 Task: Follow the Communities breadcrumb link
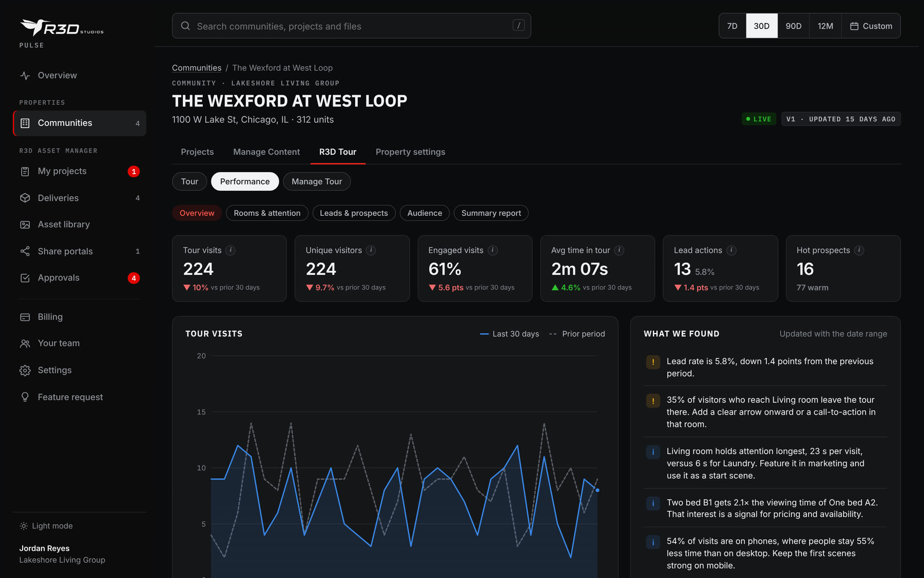click(197, 68)
